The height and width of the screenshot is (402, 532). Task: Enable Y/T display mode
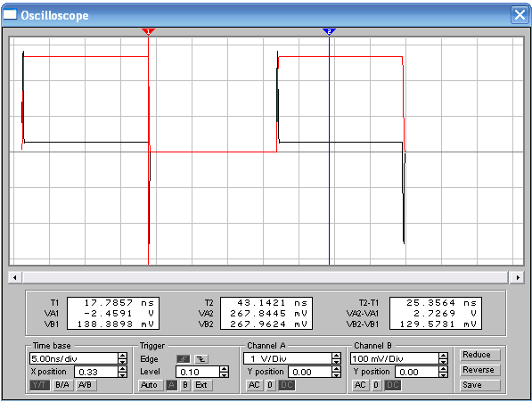(40, 385)
